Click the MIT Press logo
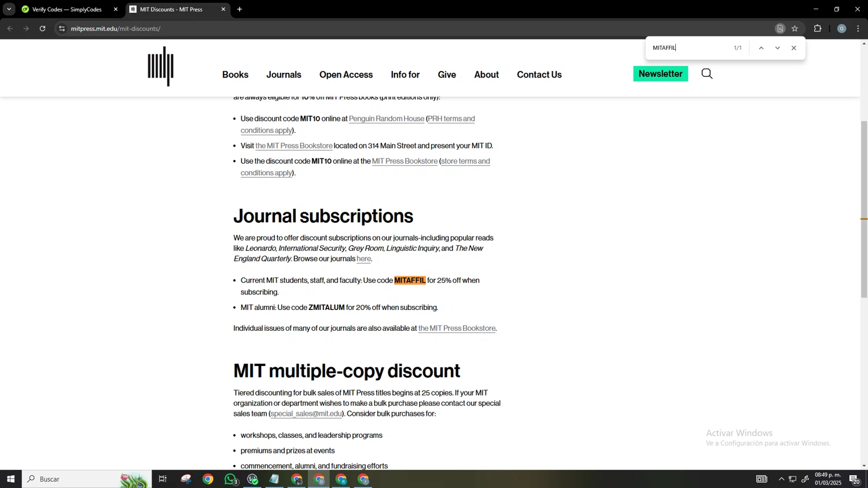This screenshot has width=868, height=488. click(x=160, y=66)
